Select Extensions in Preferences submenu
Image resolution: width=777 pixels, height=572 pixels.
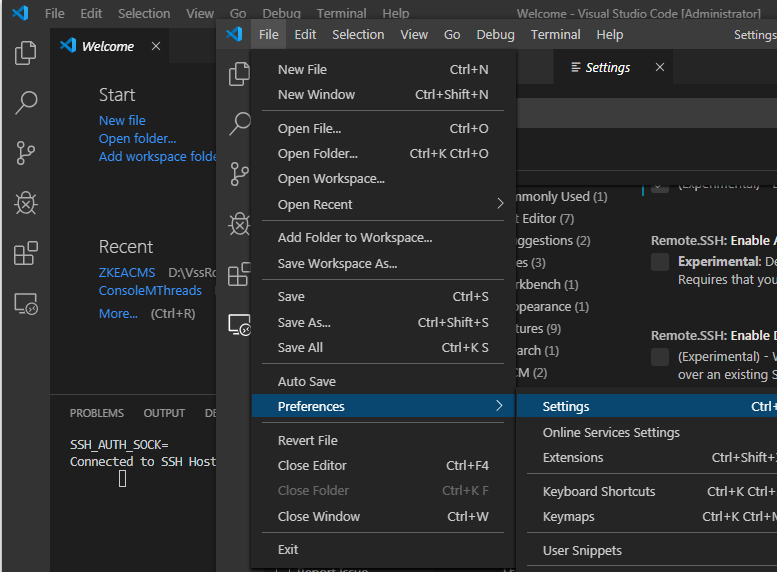[647, 457]
